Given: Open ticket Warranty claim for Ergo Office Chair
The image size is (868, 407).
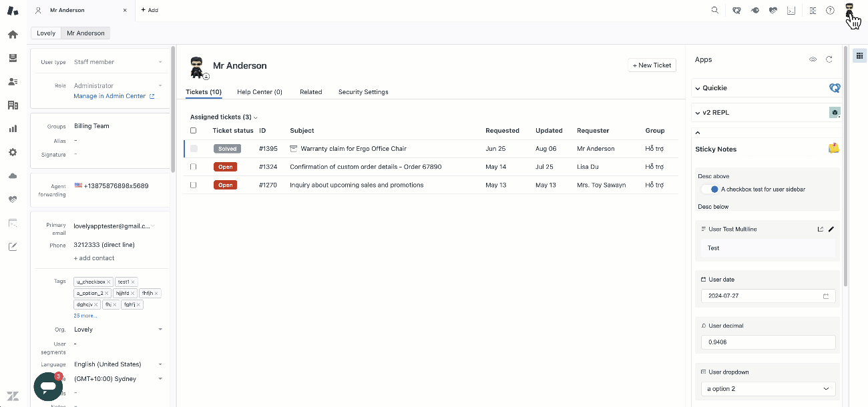Looking at the screenshot, I should 353,149.
